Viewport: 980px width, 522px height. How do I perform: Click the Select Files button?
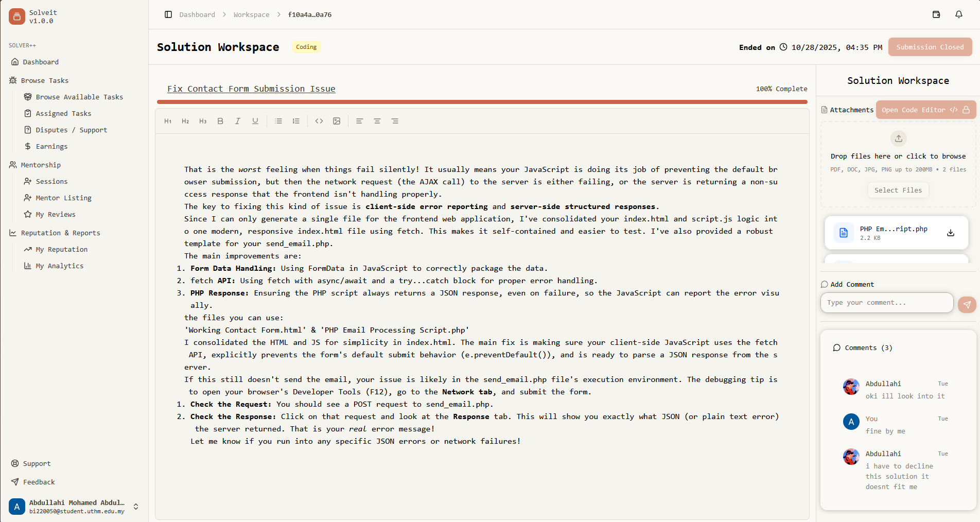[x=898, y=190]
